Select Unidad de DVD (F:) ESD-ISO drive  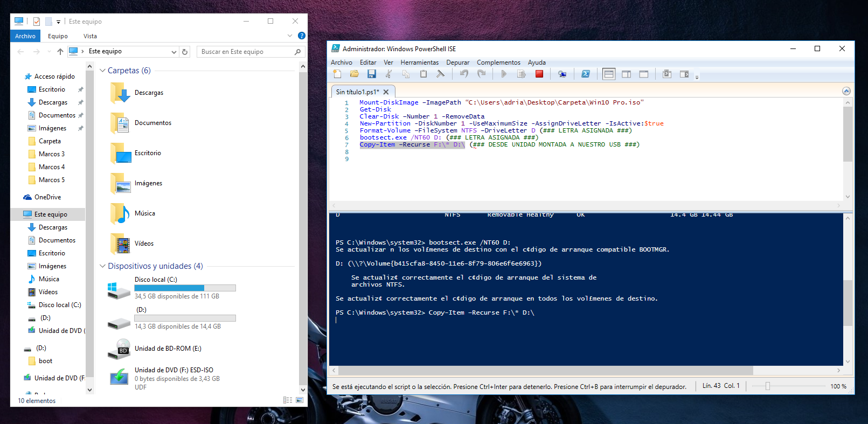tap(164, 378)
